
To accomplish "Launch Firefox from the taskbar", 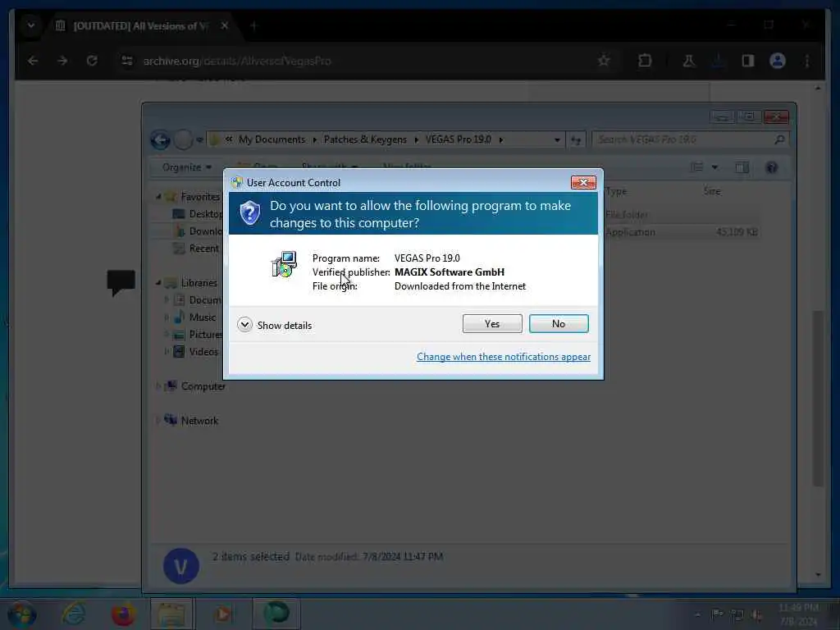I will point(123,614).
